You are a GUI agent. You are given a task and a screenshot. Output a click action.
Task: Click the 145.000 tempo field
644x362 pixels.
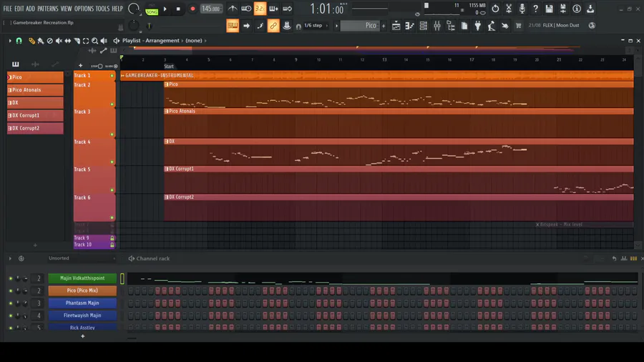211,9
